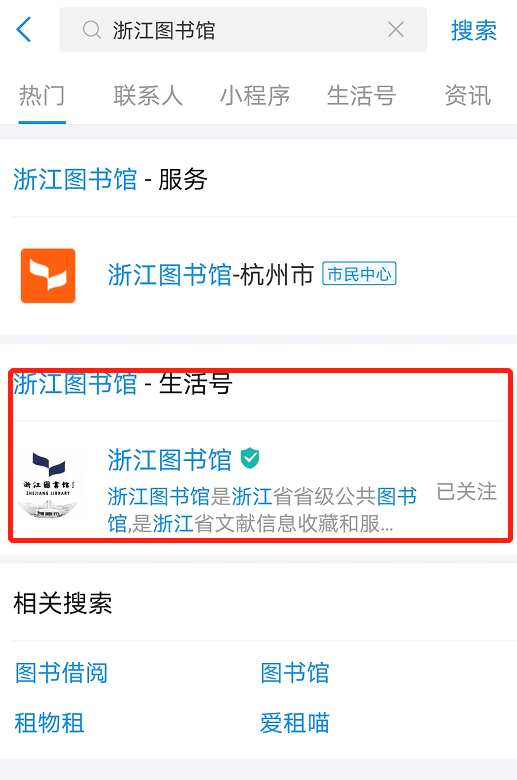Tap the green verified shield badge

pos(250,458)
